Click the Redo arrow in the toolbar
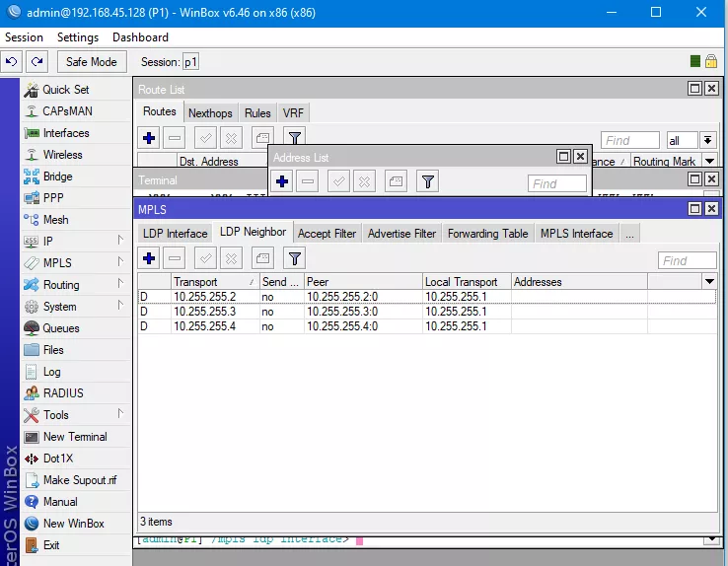The height and width of the screenshot is (566, 728). click(37, 62)
